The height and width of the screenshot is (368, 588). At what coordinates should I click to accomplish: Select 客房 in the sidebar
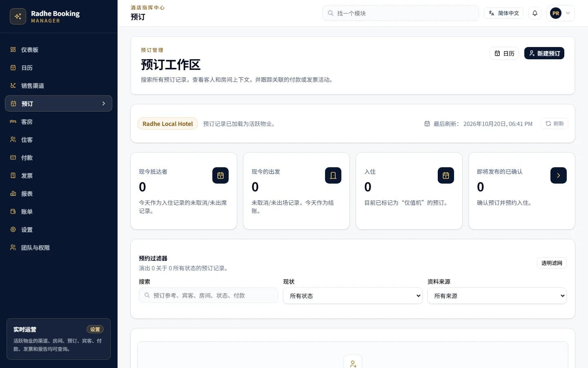(58, 122)
